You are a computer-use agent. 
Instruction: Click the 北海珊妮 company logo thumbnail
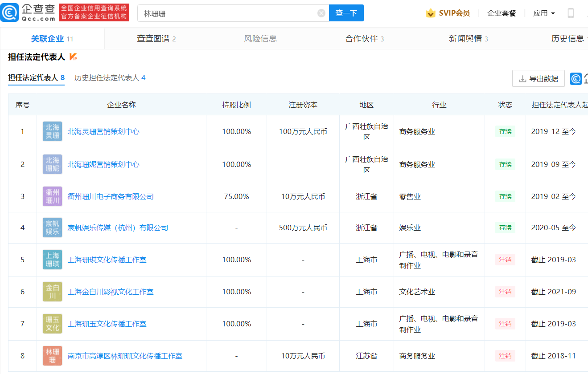(53, 164)
